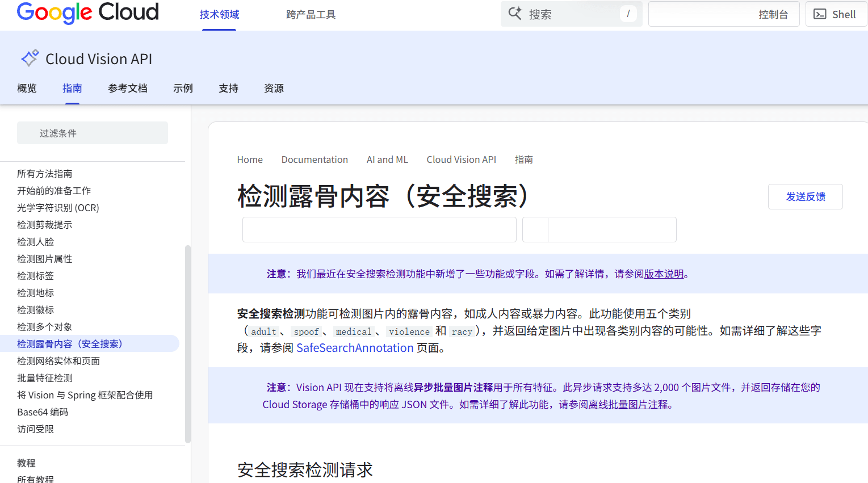Click the 'medical' code term
Screen dimensions: 868x483
click(354, 331)
